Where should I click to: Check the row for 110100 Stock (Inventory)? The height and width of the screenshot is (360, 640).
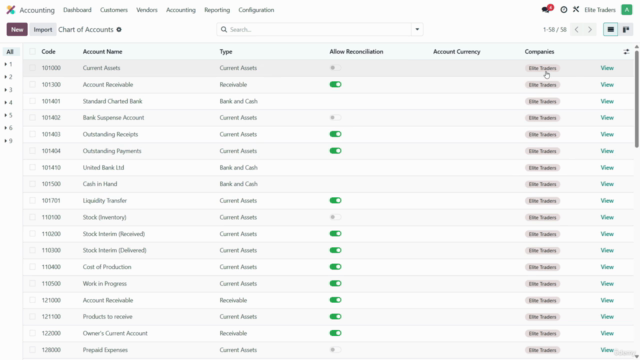32,217
